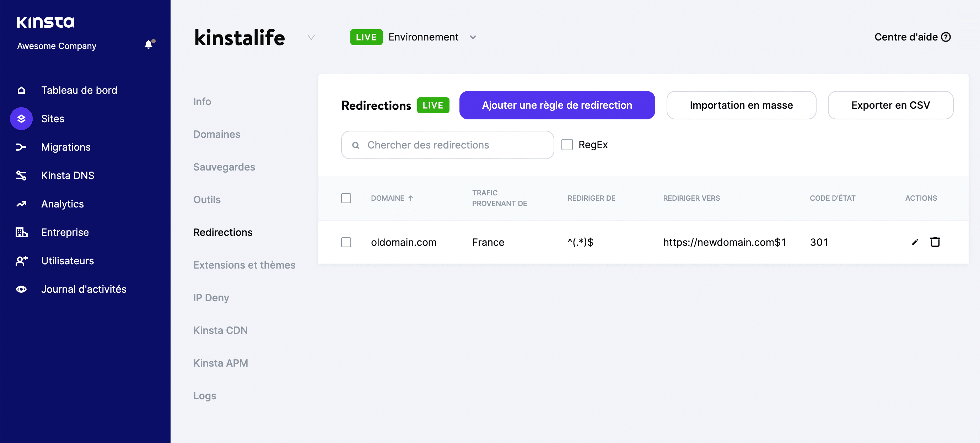Click Ajouter une règle de redirection
The image size is (980, 443).
click(x=557, y=105)
